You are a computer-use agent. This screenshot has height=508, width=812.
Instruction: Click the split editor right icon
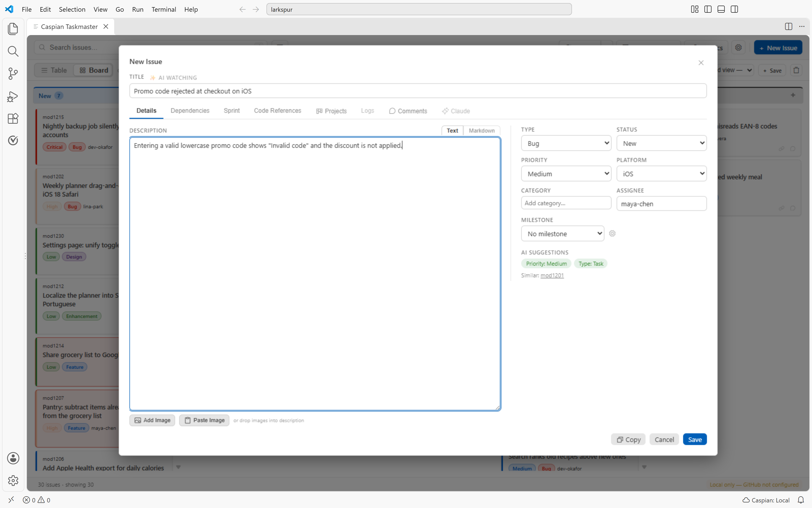click(x=788, y=26)
